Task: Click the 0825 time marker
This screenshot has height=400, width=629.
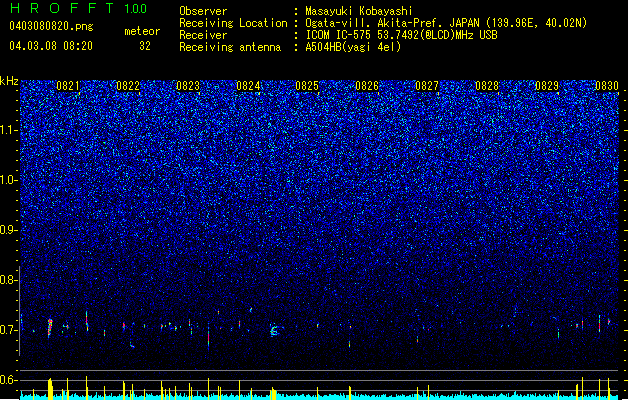Action: coord(307,86)
